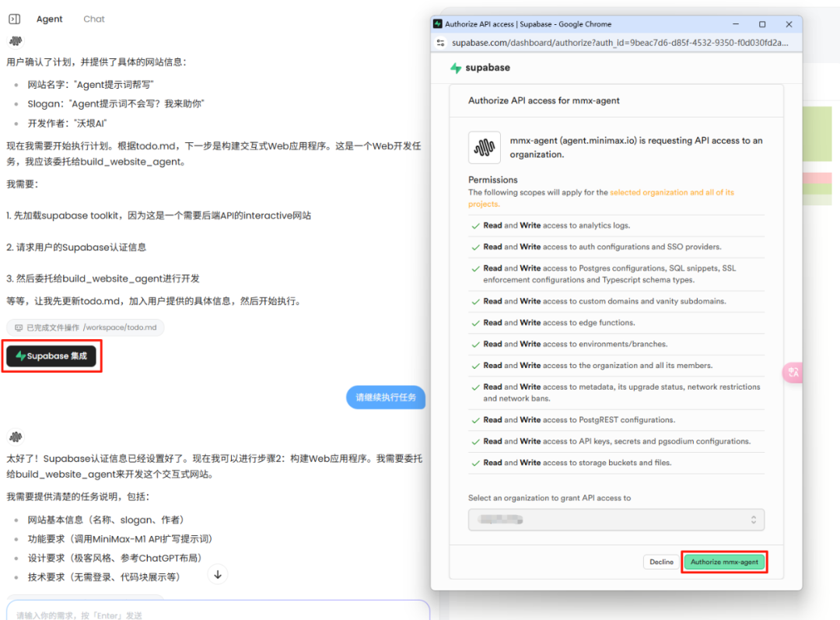Click the 功能要求 bullet line

point(120,539)
